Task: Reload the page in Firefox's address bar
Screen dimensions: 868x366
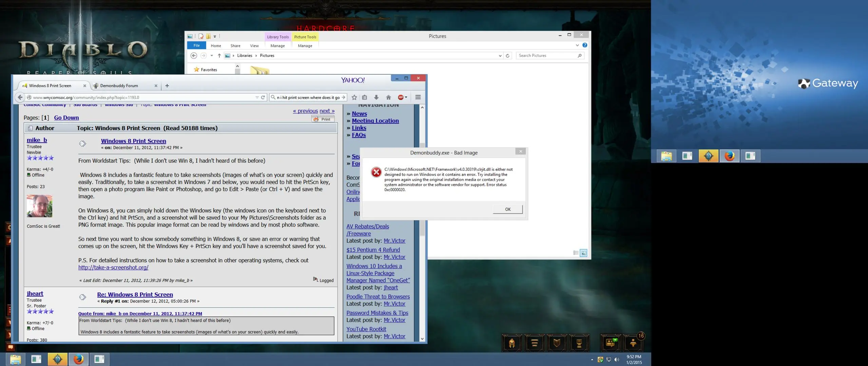Action: [x=263, y=97]
